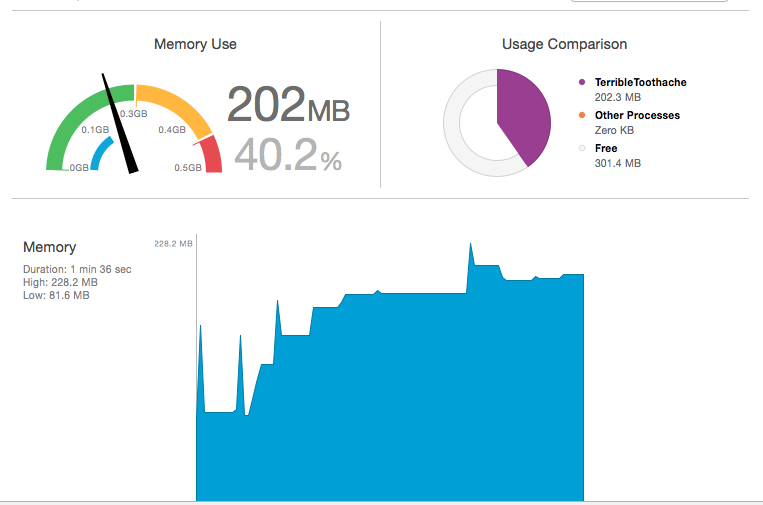Click the black needle on memory gauge
763x505 pixels.
coord(120,123)
